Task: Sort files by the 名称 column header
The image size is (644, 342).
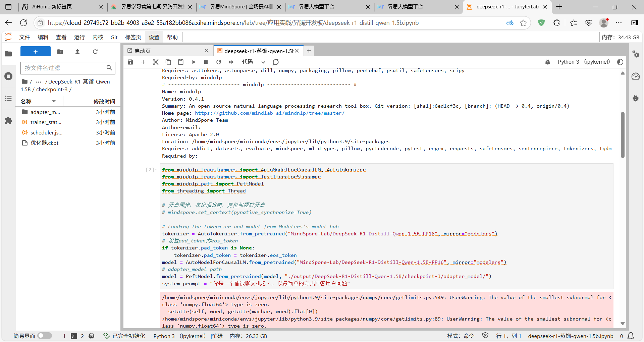Action: 26,101
